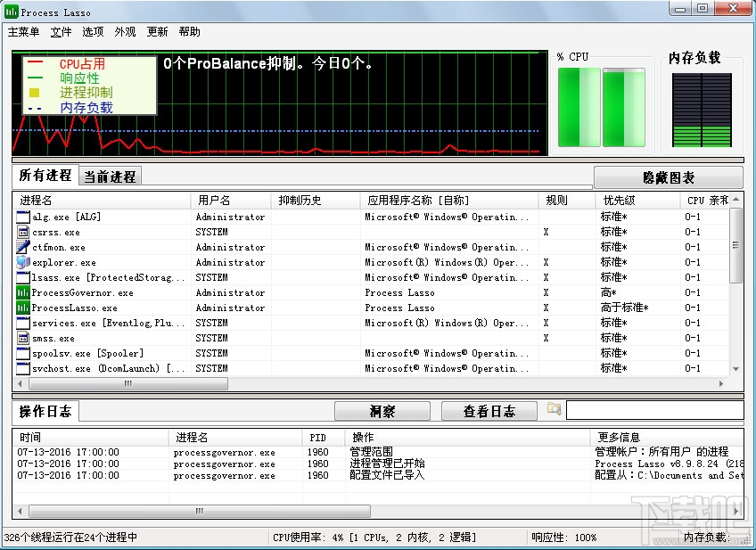Screen dimensions: 756x550
Task: Click the smss.exe process icon
Action: (x=22, y=338)
